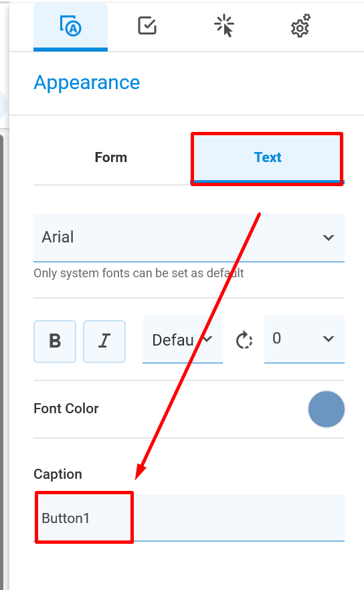
Task: Expand the rotation angle 0 dropdown
Action: coord(304,339)
